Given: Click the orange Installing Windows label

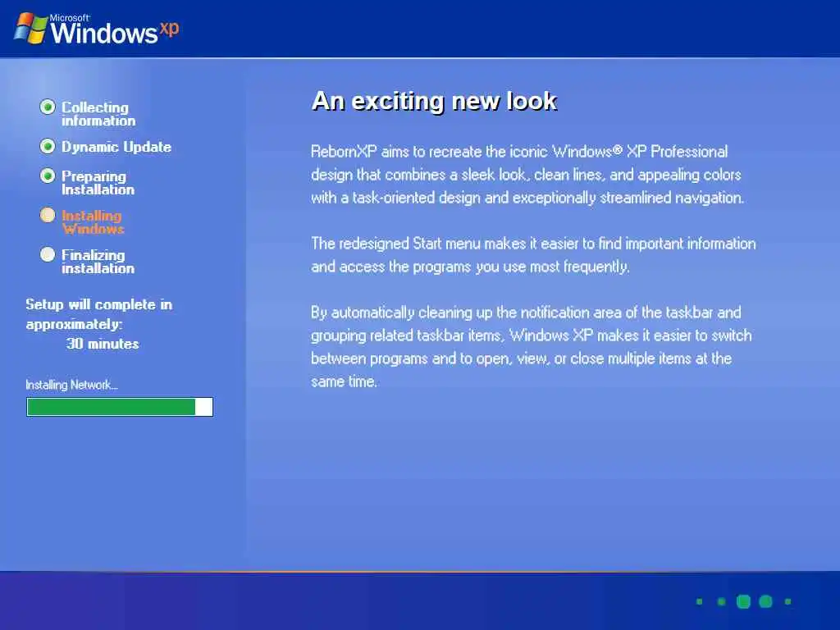Looking at the screenshot, I should [94, 222].
